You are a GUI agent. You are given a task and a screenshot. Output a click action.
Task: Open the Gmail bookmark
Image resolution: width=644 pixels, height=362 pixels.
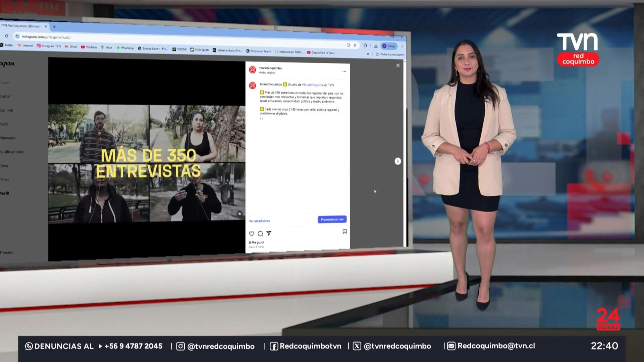point(71,47)
